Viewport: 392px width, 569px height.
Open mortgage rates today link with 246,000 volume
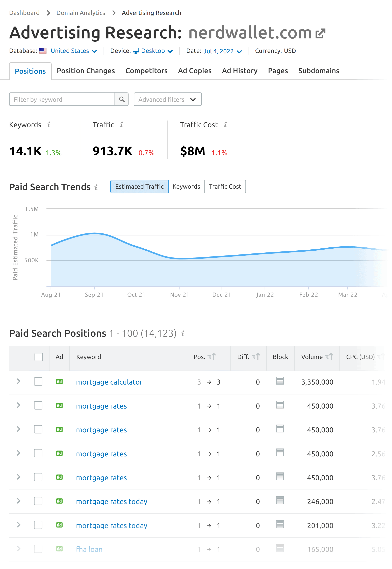tap(112, 502)
